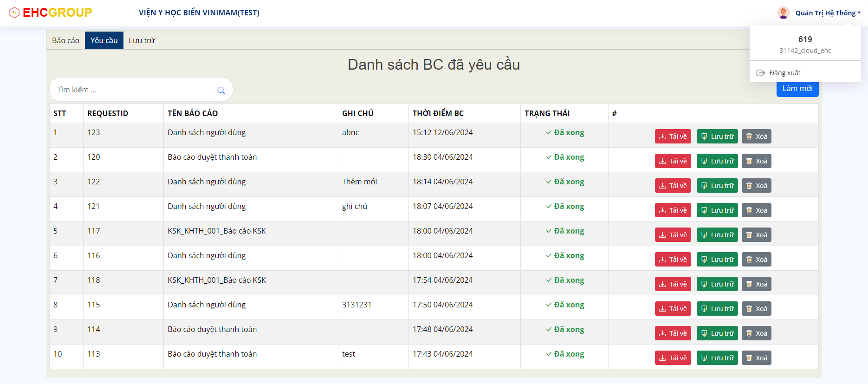868x384 pixels.
Task: Download report with request ID 121
Action: pyautogui.click(x=673, y=210)
